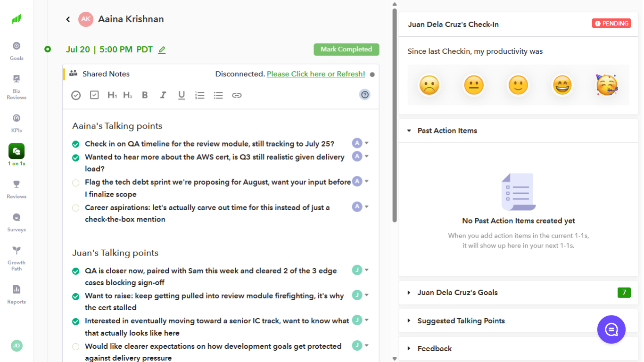Open the KPIs sidebar icon

point(17,123)
